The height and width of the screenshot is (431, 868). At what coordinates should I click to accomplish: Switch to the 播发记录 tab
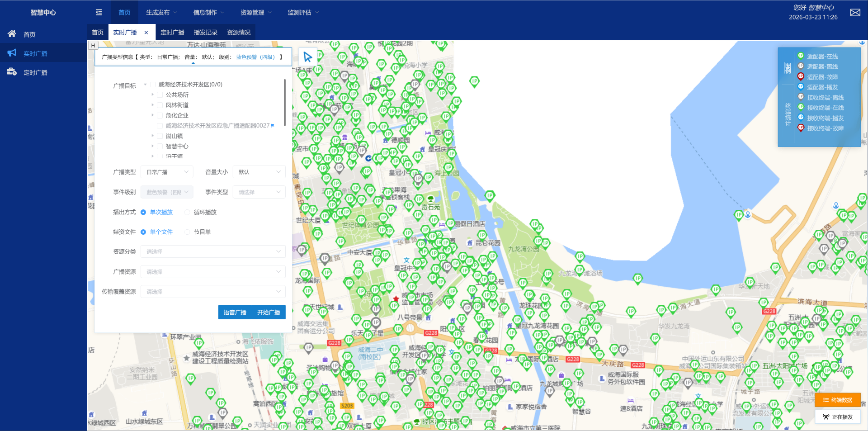point(206,33)
